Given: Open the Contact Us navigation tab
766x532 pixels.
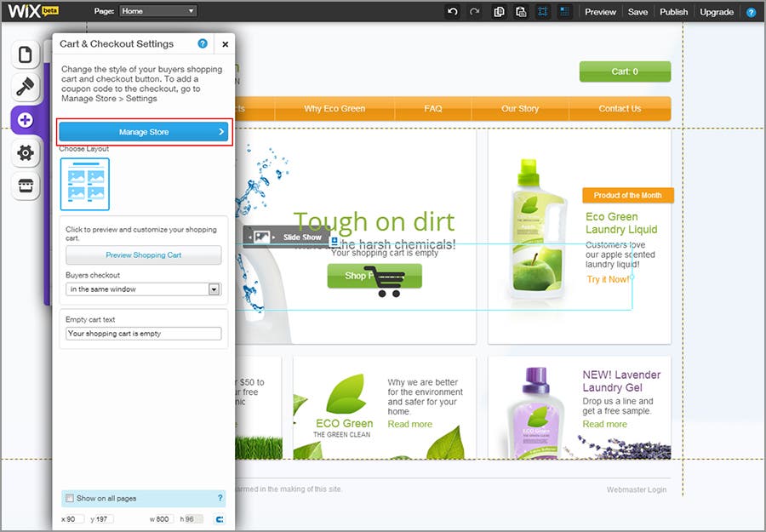Looking at the screenshot, I should pyautogui.click(x=620, y=109).
